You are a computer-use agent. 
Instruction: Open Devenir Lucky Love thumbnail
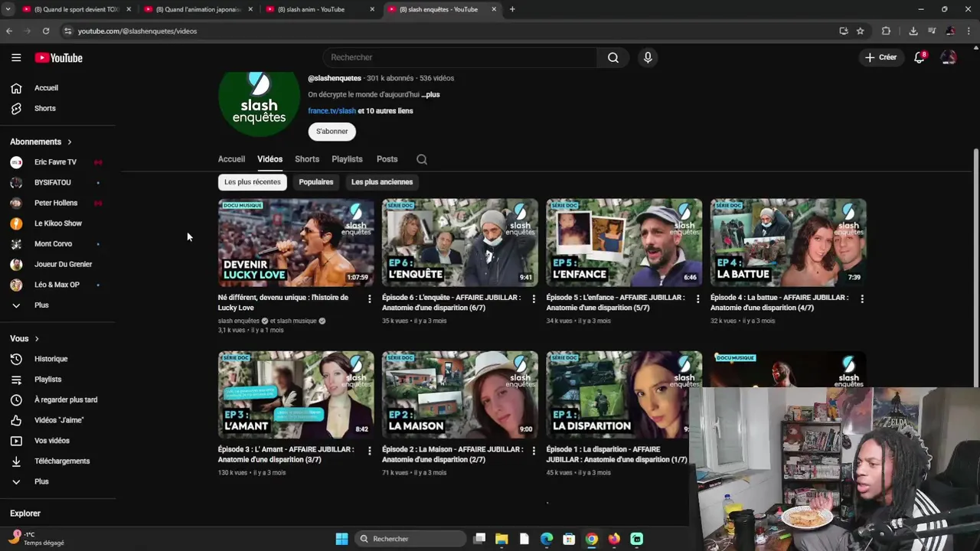296,243
